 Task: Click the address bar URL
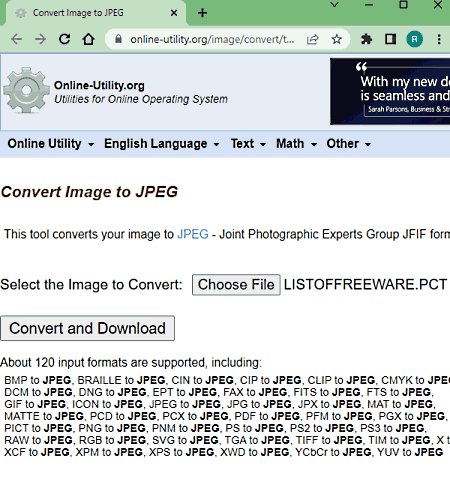click(212, 39)
